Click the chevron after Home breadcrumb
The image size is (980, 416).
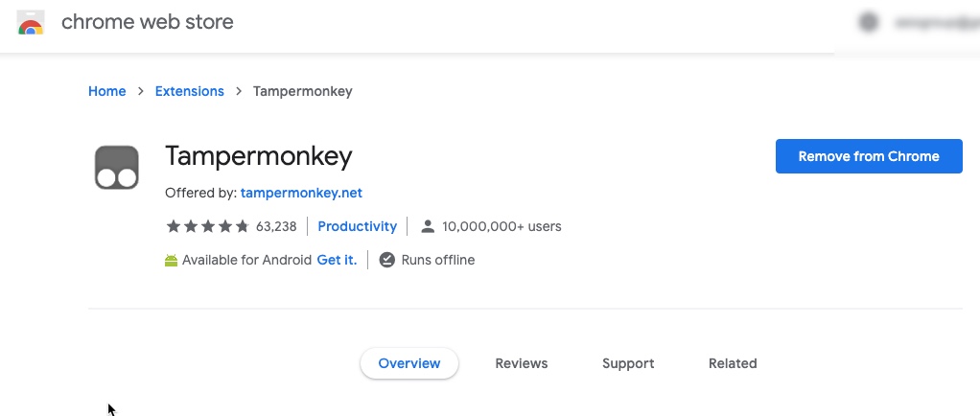tap(141, 91)
